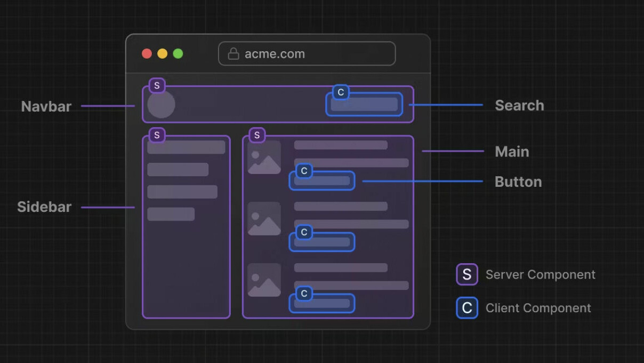
Task: Click the first item's image thumbnail
Action: [x=264, y=157]
